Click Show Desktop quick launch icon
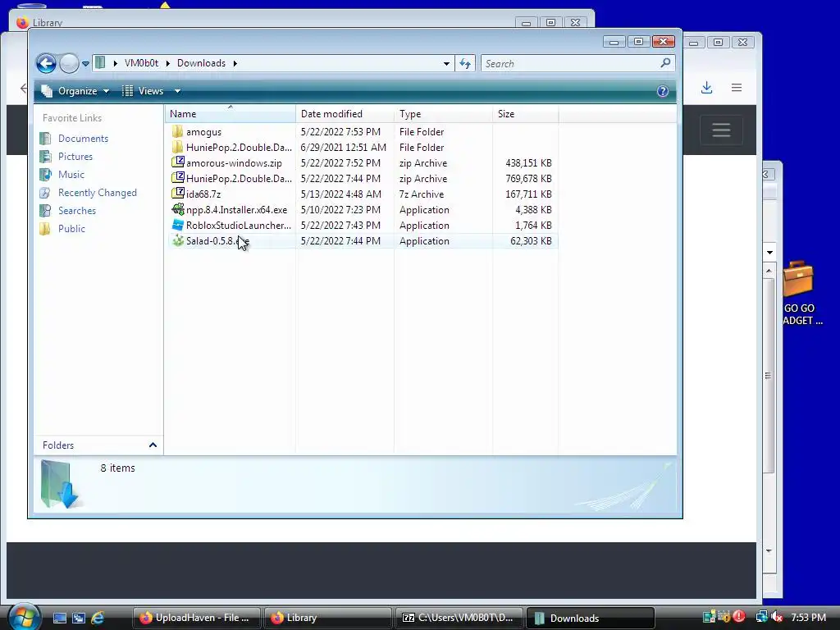840x630 pixels. pyautogui.click(x=59, y=619)
